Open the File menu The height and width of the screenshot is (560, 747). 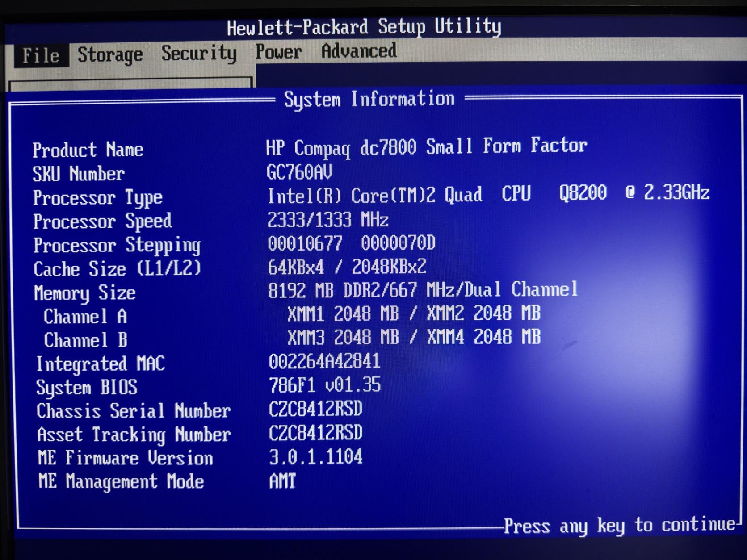(x=41, y=56)
